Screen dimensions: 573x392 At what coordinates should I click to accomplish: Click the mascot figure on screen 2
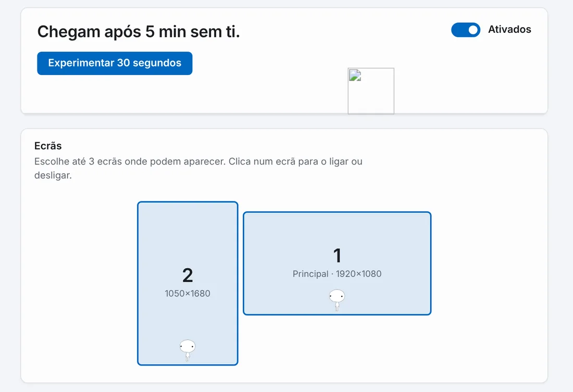coord(188,350)
